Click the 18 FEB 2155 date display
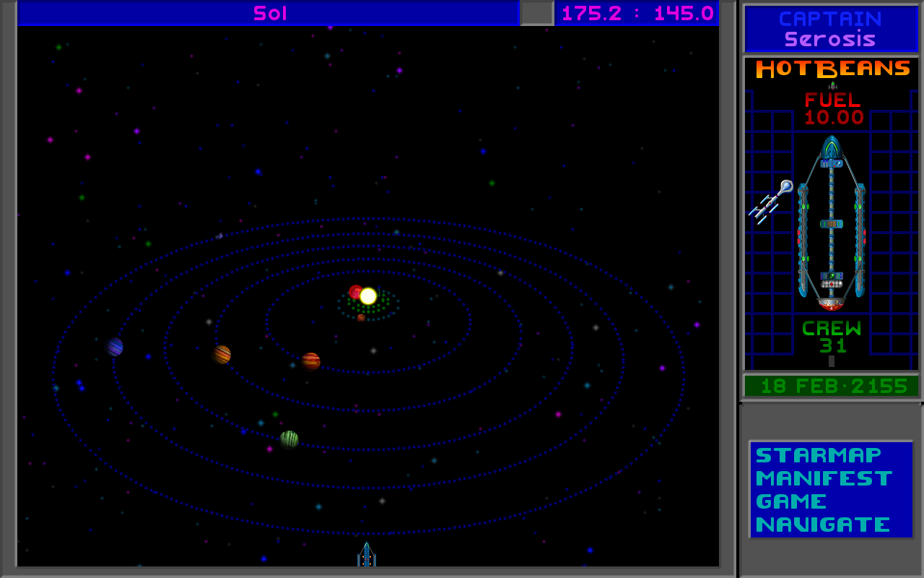 coord(833,386)
